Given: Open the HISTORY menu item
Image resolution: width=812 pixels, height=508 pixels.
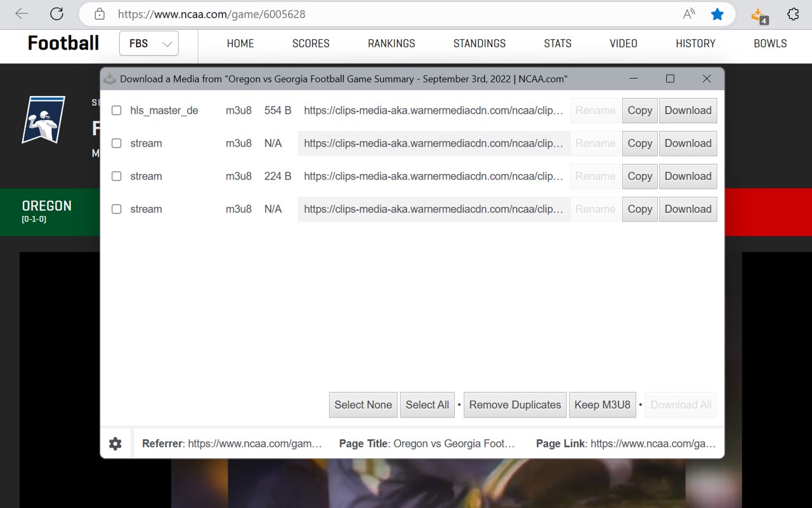Looking at the screenshot, I should pyautogui.click(x=695, y=43).
